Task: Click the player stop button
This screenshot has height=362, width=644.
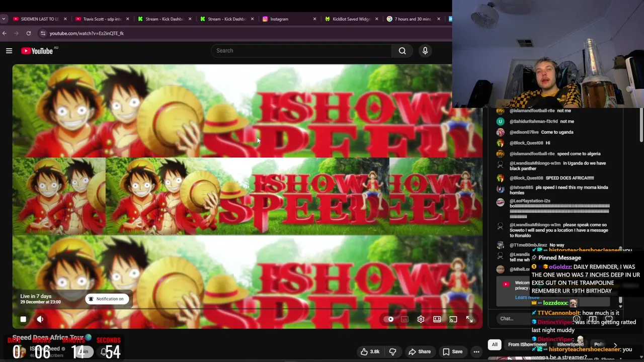Action: (23, 319)
